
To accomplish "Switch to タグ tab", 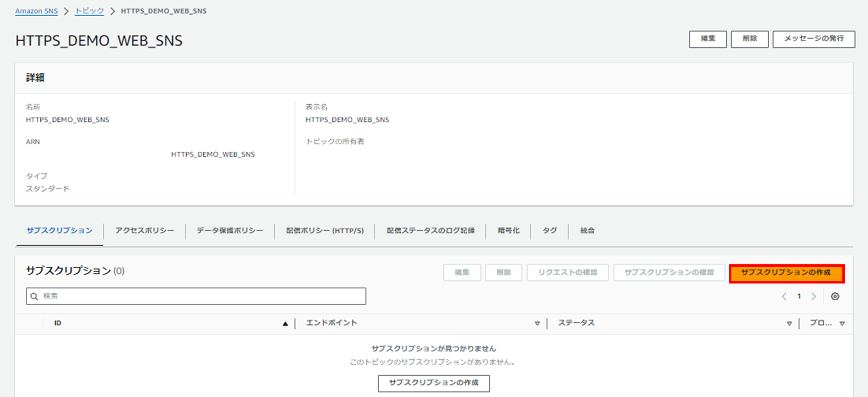I will 549,231.
